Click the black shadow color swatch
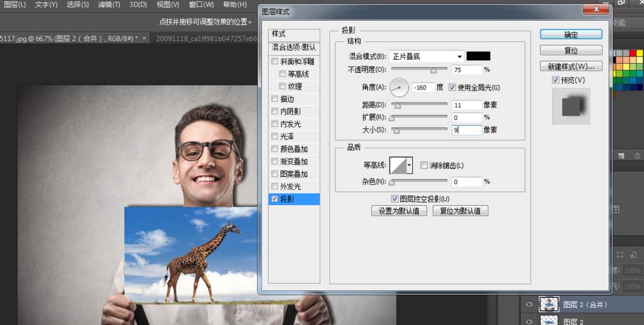The image size is (644, 325). [x=478, y=56]
